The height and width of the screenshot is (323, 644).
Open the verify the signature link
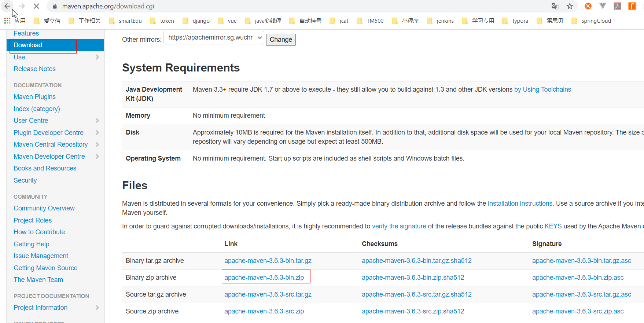tap(399, 226)
